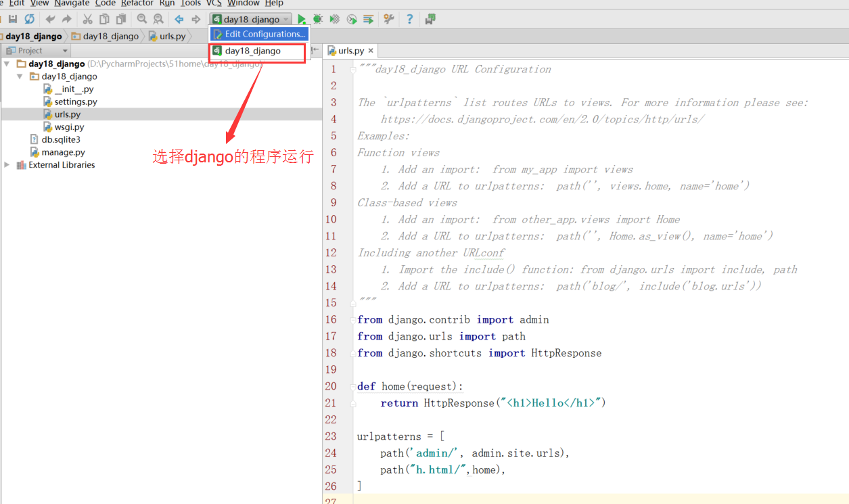Viewport: 849px width, 504px height.
Task: Toggle the code fold marker at line 16
Action: click(x=353, y=319)
